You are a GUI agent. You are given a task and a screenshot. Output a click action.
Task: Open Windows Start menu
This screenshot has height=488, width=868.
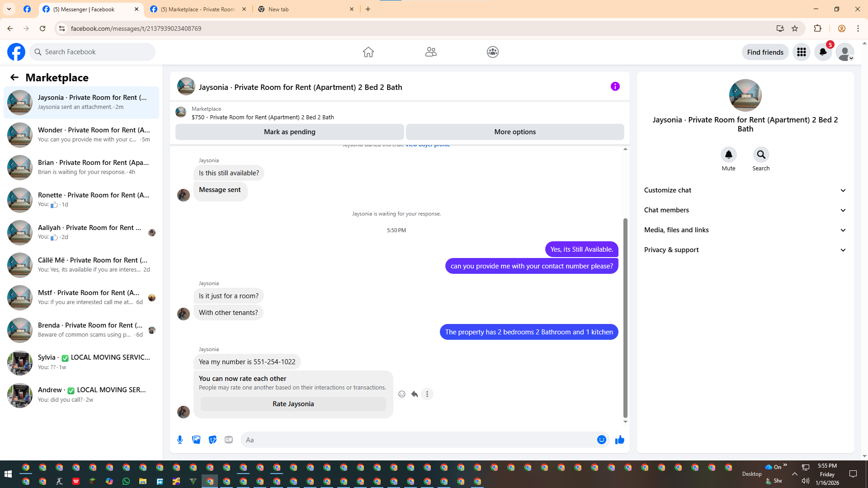click(x=8, y=474)
